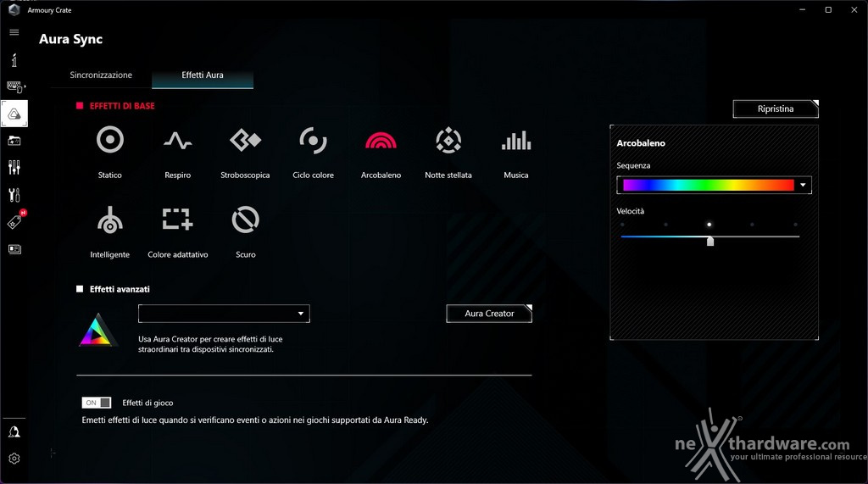Set Velocità to the second dot
The image size is (868, 484).
665,225
